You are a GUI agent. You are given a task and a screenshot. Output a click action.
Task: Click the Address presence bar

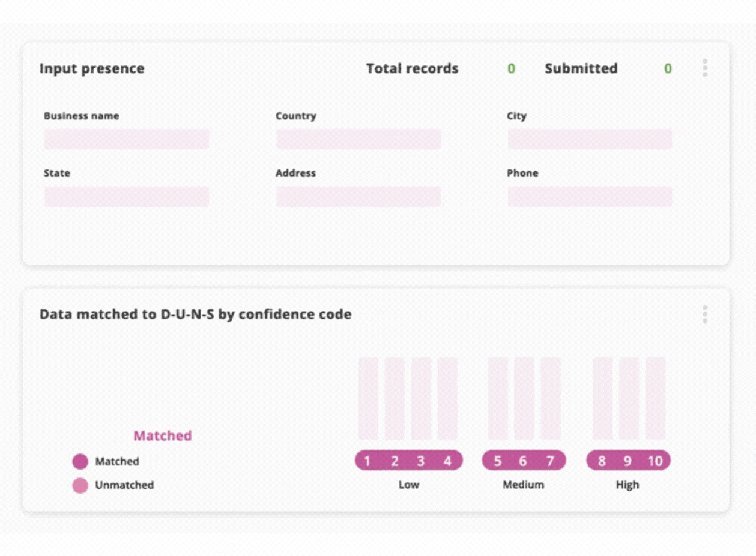(x=358, y=196)
